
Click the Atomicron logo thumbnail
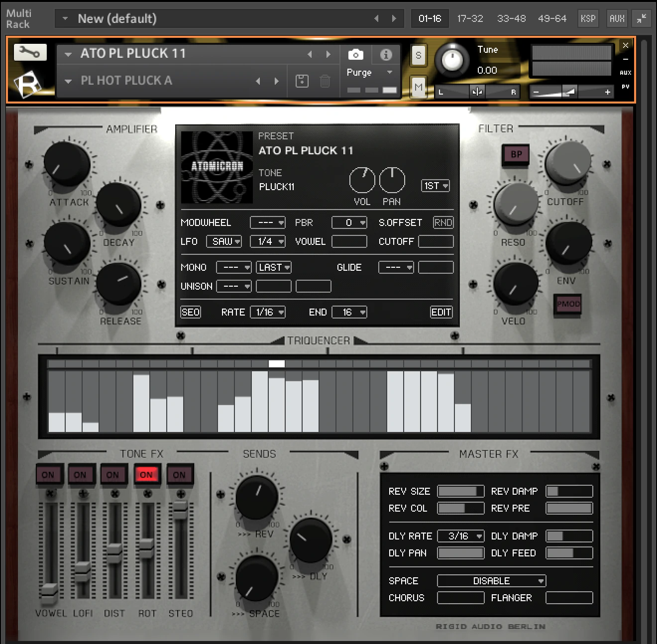[217, 167]
